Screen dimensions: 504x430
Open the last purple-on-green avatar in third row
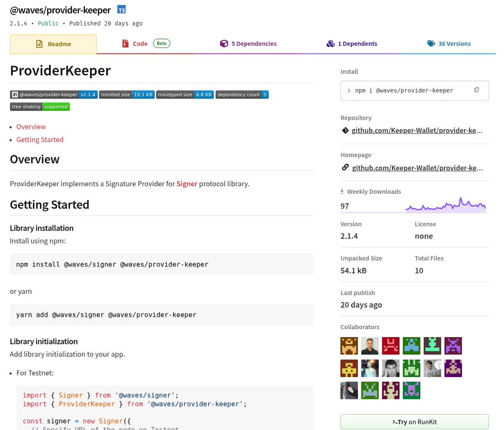pyautogui.click(x=412, y=390)
